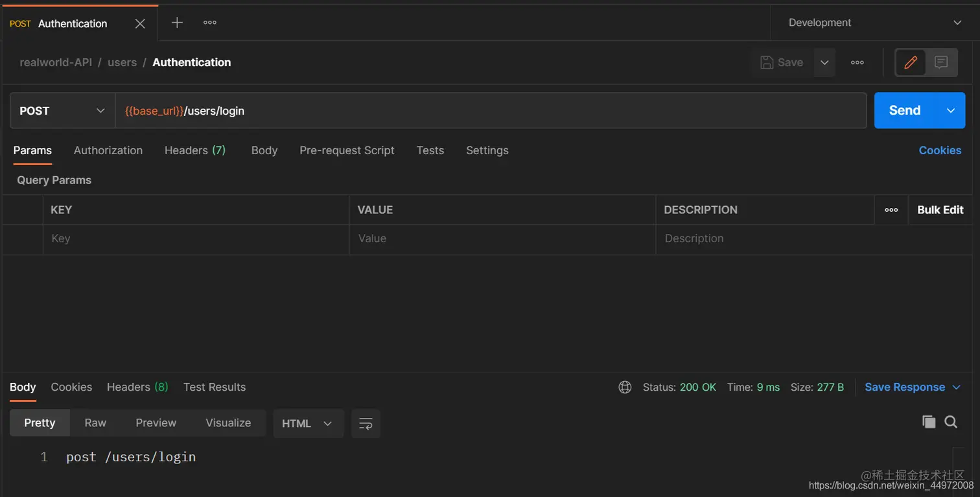Open the response Cookies tab

tap(71, 387)
